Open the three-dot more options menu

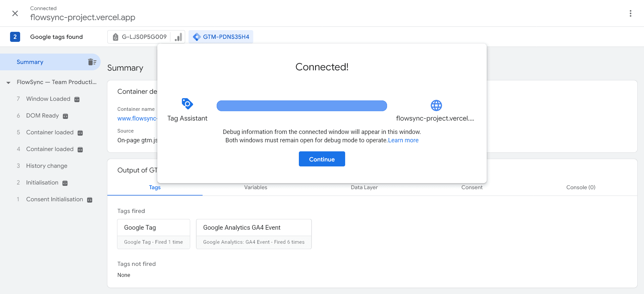coord(631,13)
